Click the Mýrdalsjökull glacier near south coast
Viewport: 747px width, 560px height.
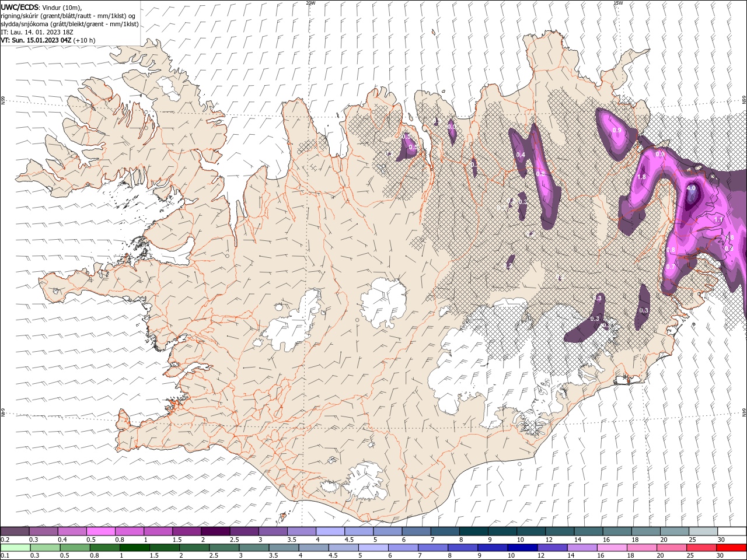click(365, 481)
